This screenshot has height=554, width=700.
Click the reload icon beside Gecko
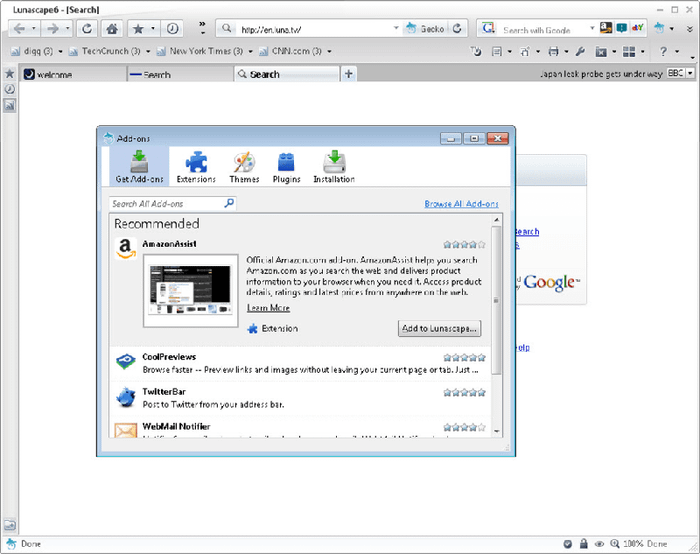[x=457, y=29]
